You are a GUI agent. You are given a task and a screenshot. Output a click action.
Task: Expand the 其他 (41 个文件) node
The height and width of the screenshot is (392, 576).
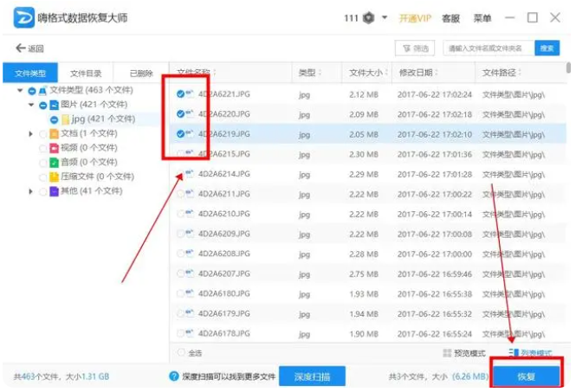[x=31, y=191]
